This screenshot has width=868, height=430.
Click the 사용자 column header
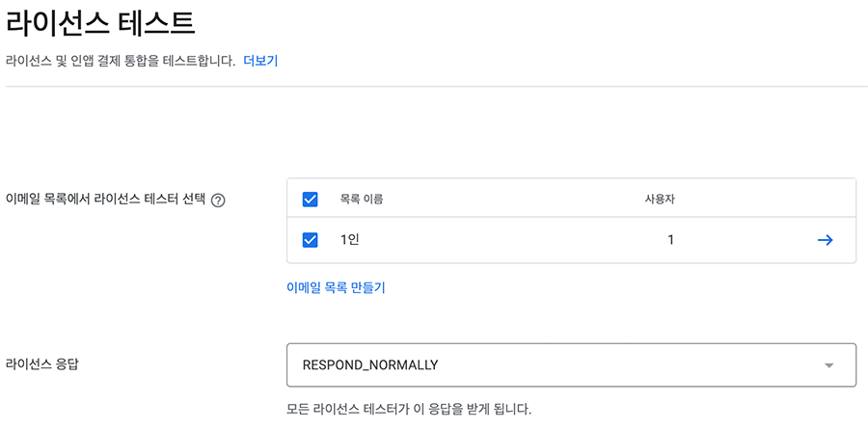click(660, 200)
